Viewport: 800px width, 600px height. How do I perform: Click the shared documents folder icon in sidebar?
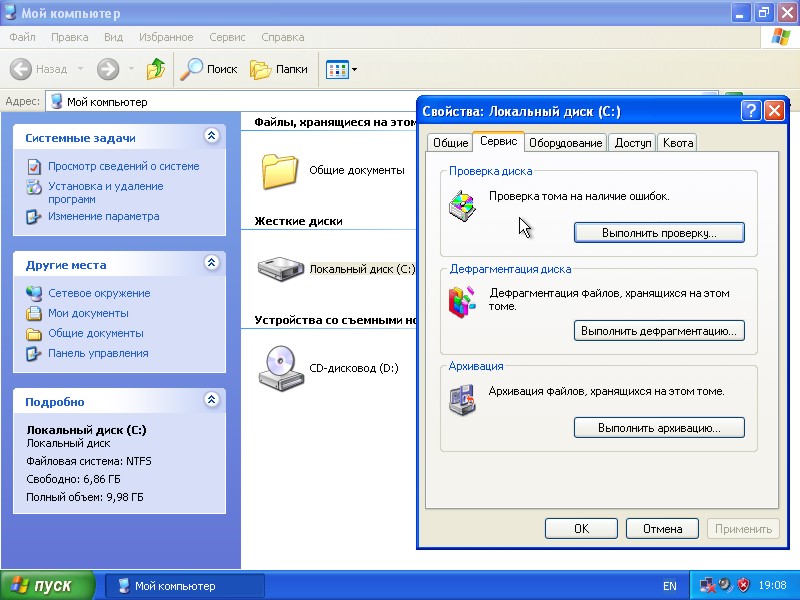pos(34,334)
